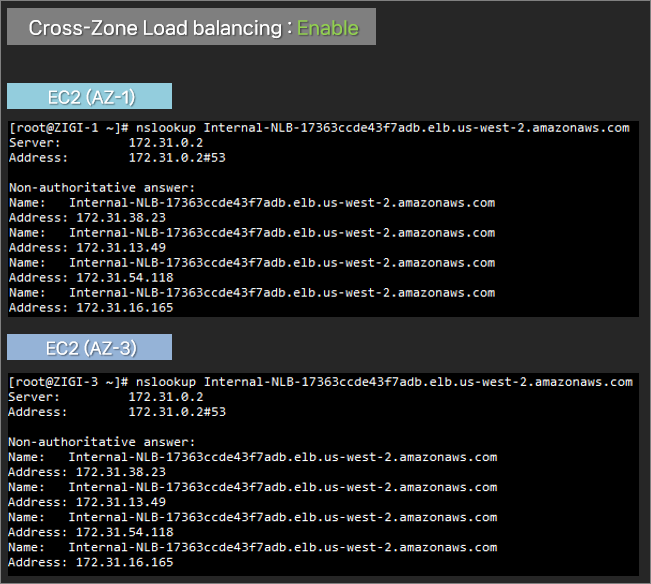Click Name line above 172.31.16.165 in ZIGI-3
This screenshot has height=584, width=651.
[252, 547]
